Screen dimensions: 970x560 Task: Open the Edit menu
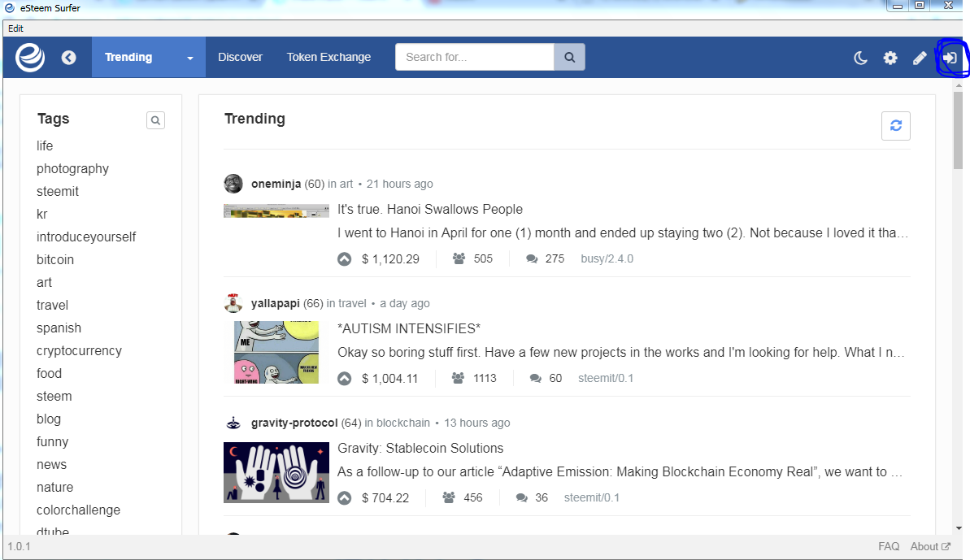(x=15, y=28)
